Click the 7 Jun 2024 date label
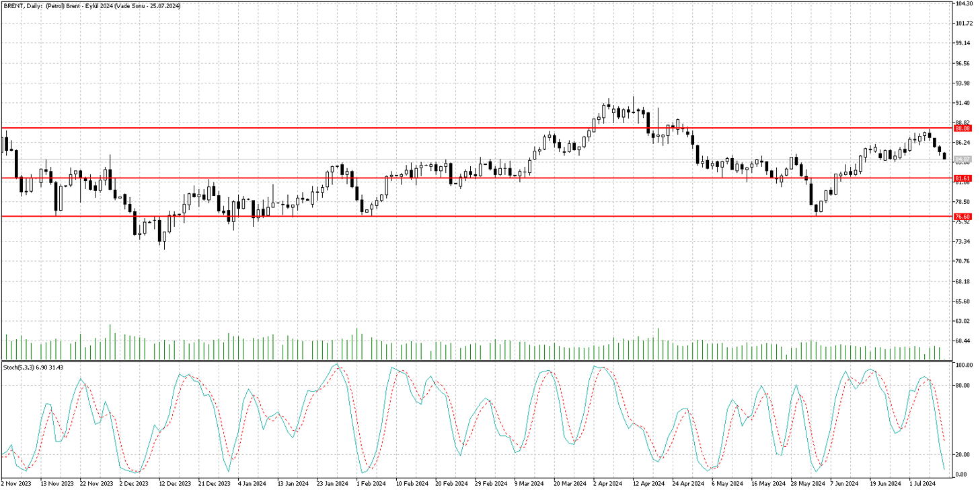980x494 pixels. [845, 483]
